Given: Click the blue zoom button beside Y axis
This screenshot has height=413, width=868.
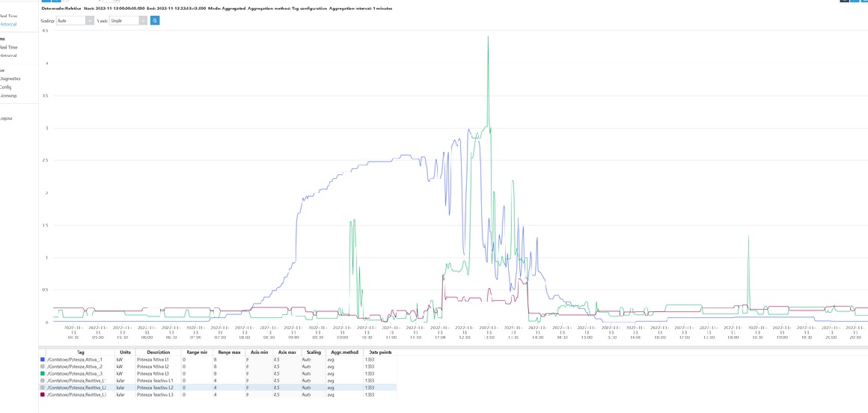Looking at the screenshot, I should click(155, 20).
